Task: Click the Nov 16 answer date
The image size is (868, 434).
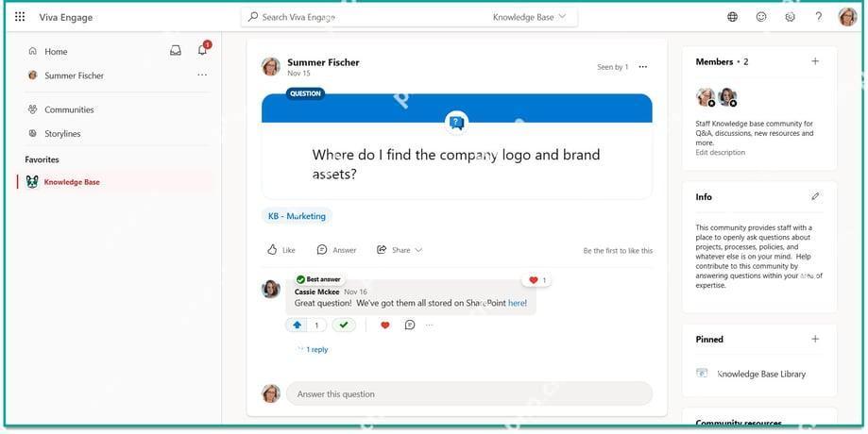Action: 355,292
